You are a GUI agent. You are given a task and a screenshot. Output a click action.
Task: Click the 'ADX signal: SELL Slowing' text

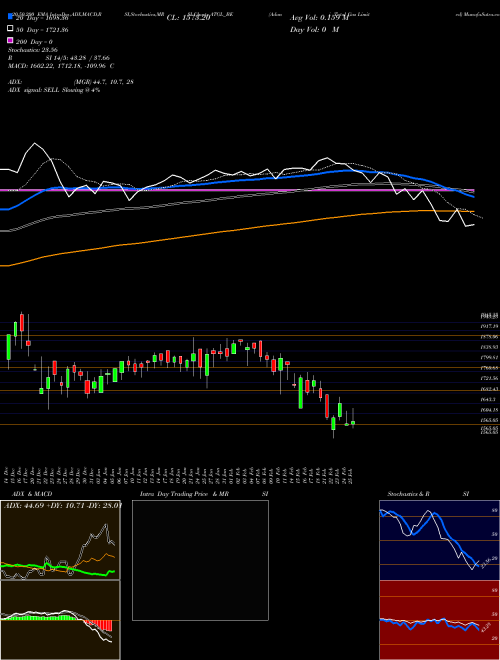click(43, 90)
